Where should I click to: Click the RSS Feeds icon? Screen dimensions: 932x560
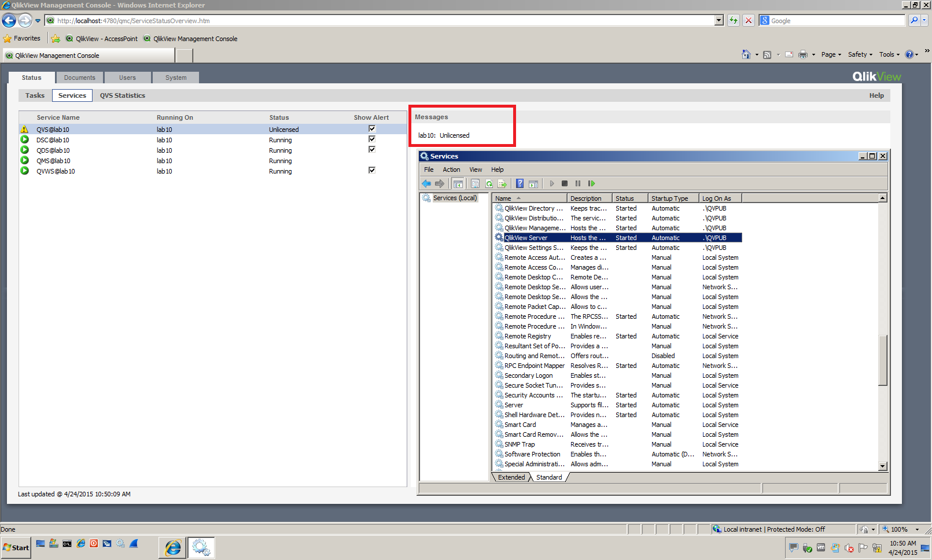(767, 54)
